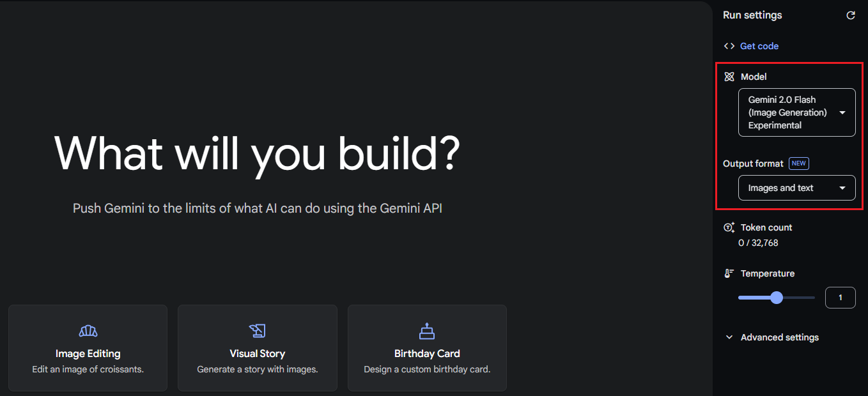Image resolution: width=868 pixels, height=396 pixels.
Task: Click the birthday cake icon
Action: 427,330
